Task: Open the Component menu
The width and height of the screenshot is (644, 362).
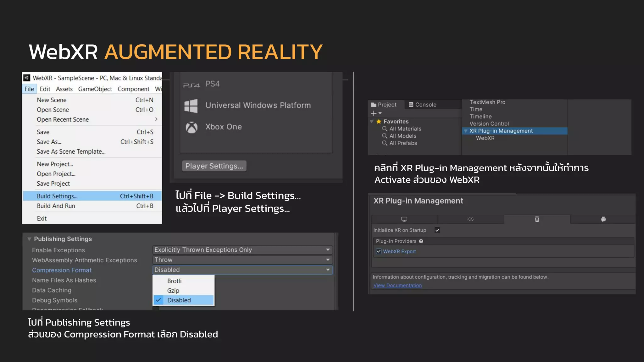Action: pos(133,89)
